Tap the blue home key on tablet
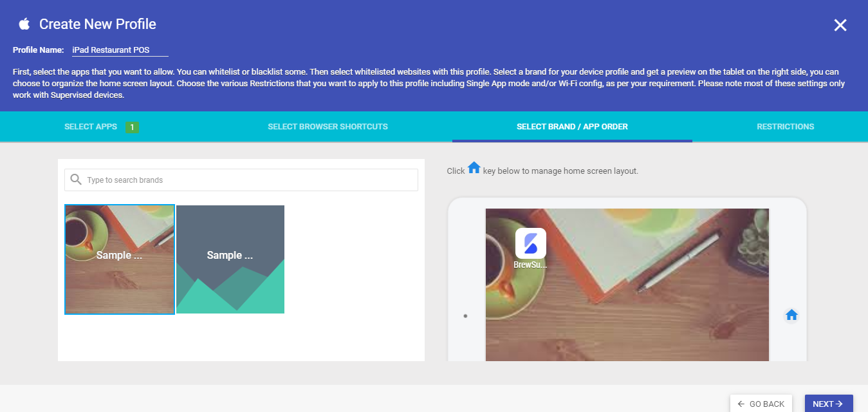The height and width of the screenshot is (412, 868). [791, 315]
